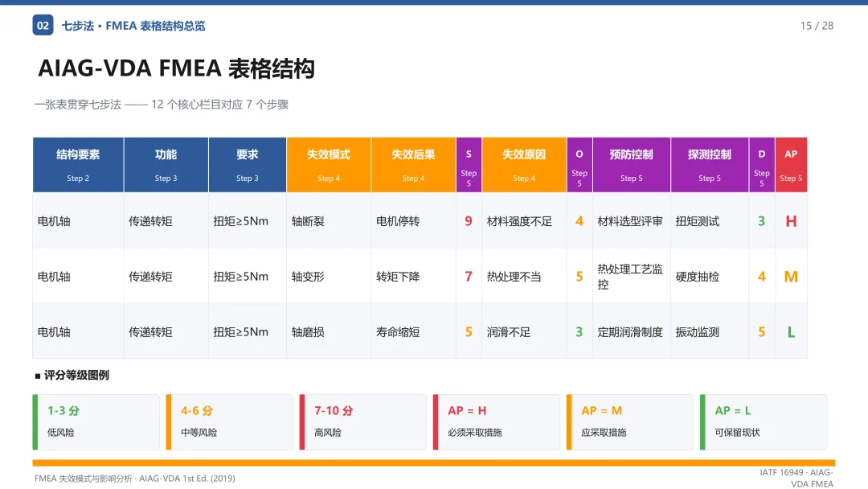
Task: Click the AP = H 必须采取措施 card
Action: 497,422
